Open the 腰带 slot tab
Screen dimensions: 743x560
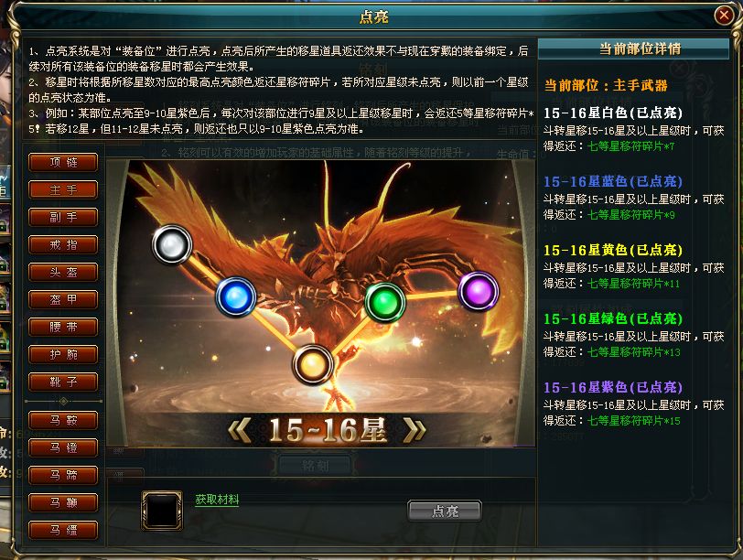(63, 327)
